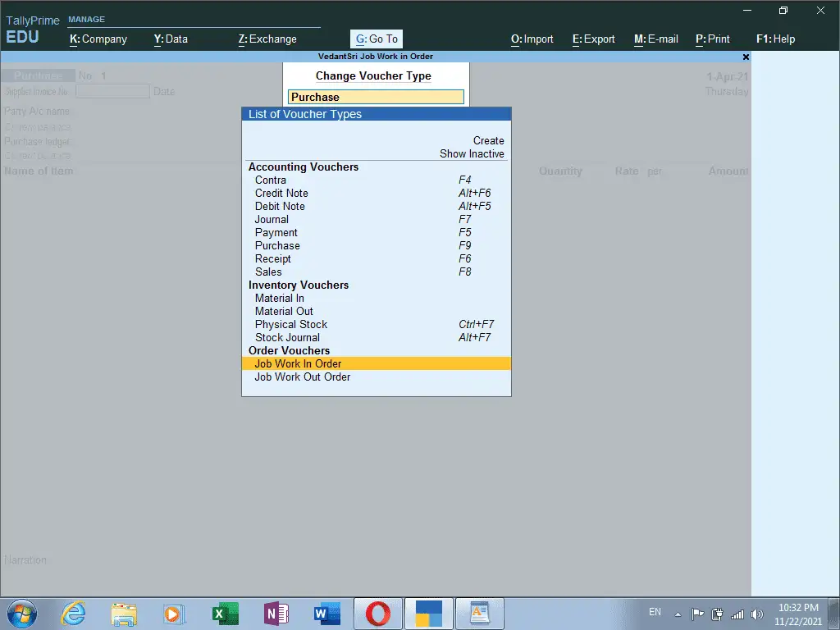Open the E: Export menu
Screen dimensions: 840x630
(x=593, y=39)
